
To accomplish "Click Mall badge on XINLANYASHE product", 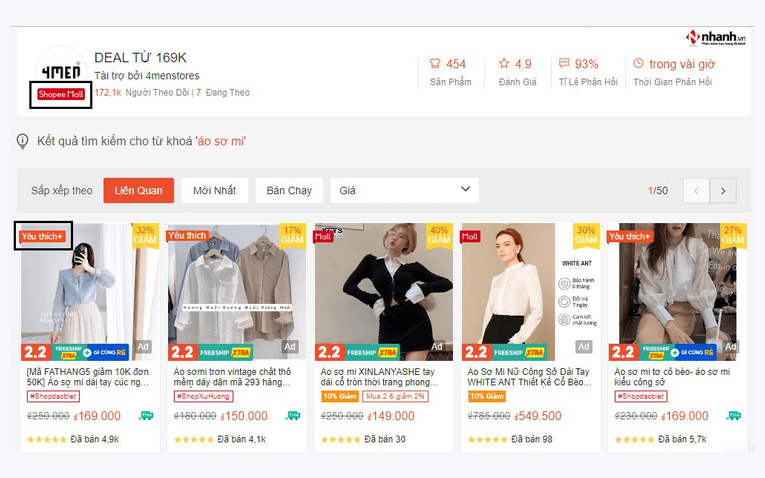I will click(323, 237).
